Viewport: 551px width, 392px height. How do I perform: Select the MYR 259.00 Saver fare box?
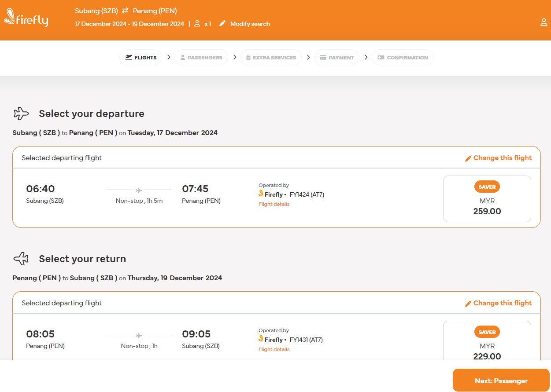[x=487, y=199]
